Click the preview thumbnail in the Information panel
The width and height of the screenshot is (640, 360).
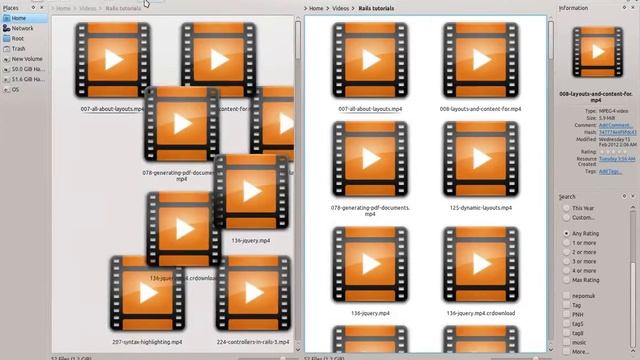point(598,52)
